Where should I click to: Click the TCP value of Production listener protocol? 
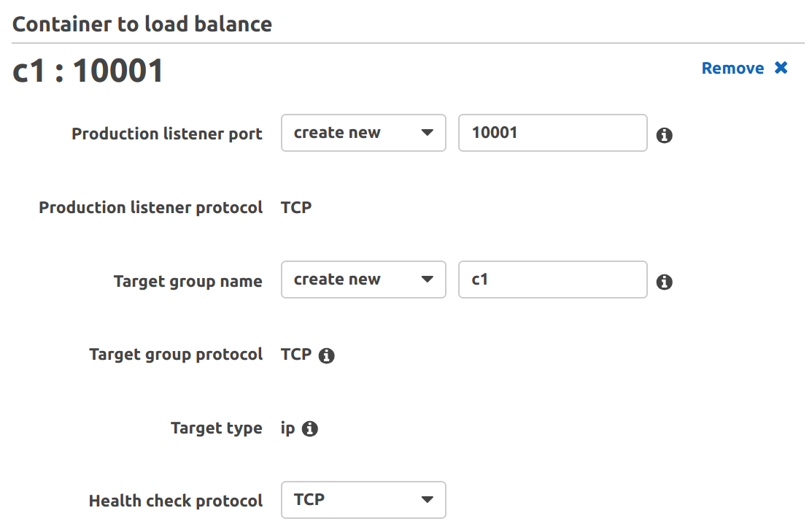[296, 207]
